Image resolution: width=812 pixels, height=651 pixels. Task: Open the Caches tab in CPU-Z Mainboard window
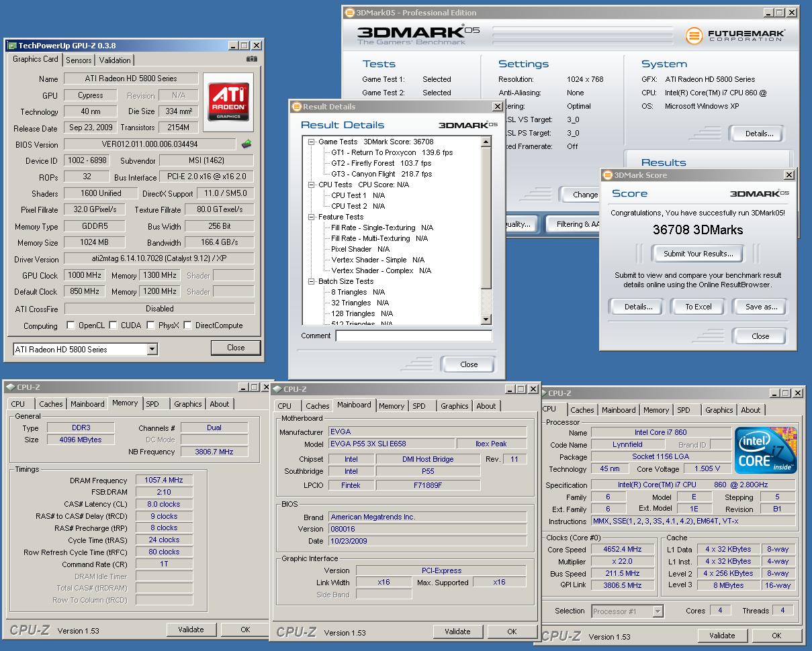(318, 406)
